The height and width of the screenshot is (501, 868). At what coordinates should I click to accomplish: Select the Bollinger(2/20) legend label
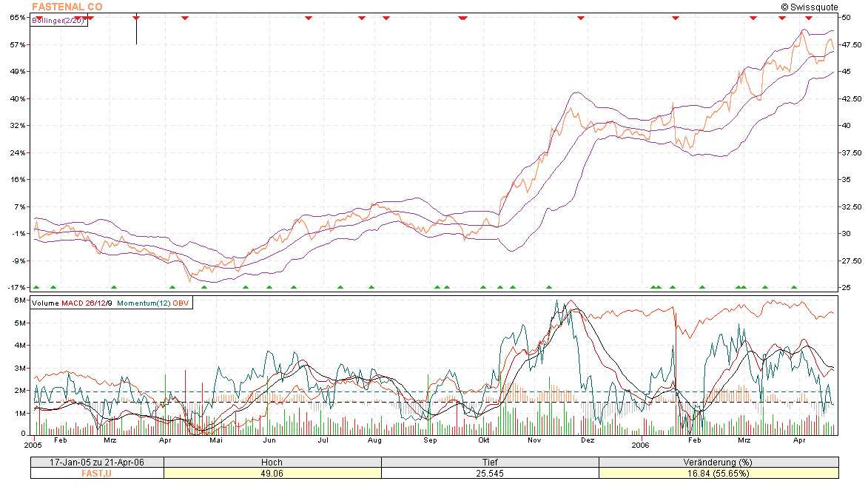(x=58, y=21)
